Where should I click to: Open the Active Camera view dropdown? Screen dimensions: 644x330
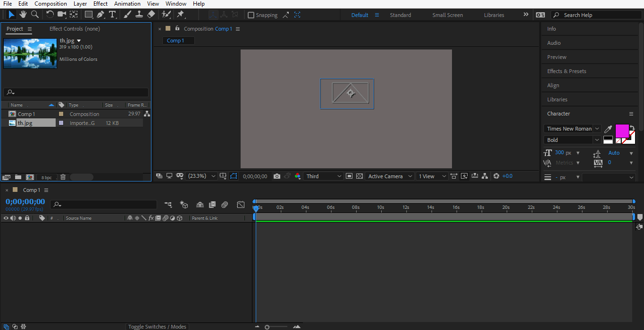point(390,176)
